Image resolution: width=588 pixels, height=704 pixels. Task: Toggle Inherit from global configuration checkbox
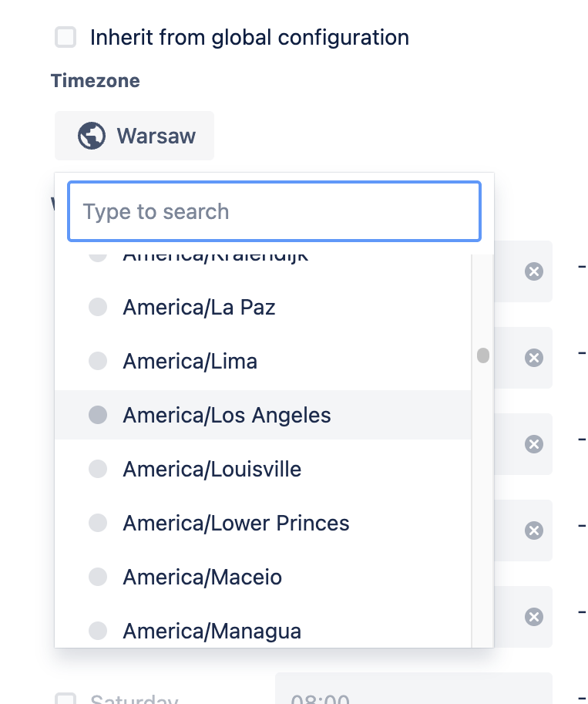(x=66, y=37)
